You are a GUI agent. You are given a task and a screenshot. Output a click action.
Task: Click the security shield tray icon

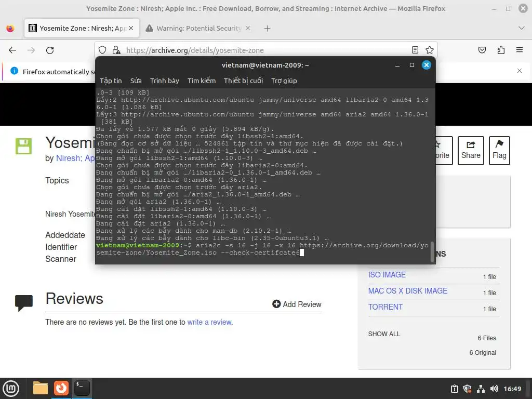pos(467,389)
